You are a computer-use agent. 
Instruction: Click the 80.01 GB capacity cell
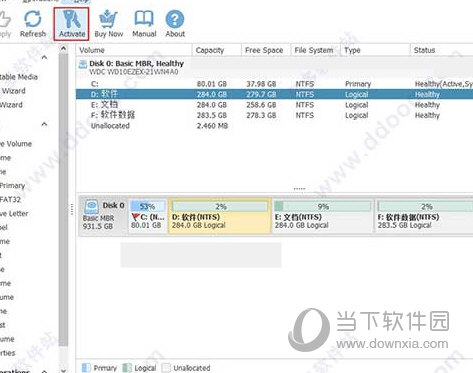coord(212,84)
